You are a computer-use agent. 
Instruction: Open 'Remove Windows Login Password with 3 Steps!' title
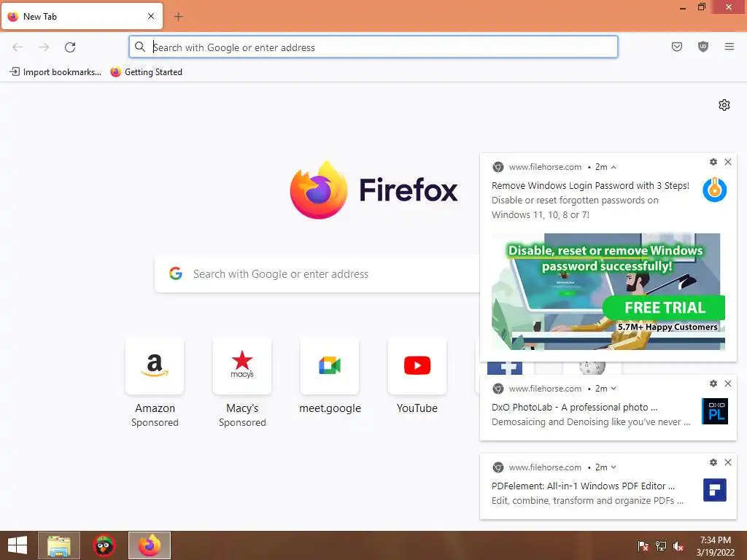click(590, 186)
